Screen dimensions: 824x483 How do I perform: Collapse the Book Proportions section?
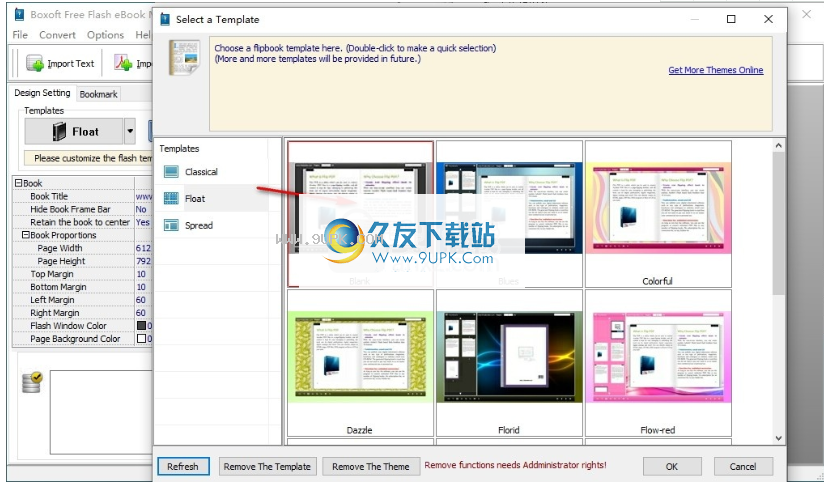tap(25, 235)
